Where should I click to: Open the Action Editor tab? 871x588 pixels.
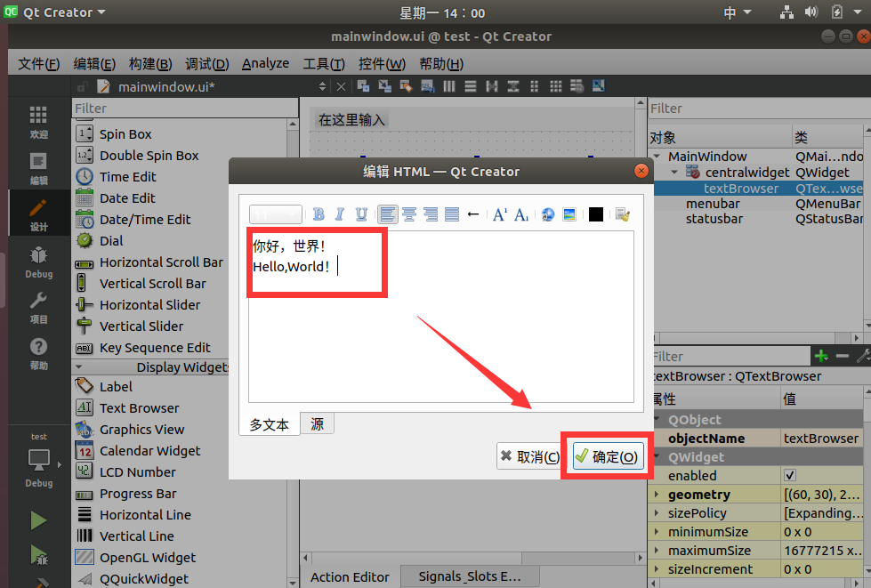click(350, 577)
